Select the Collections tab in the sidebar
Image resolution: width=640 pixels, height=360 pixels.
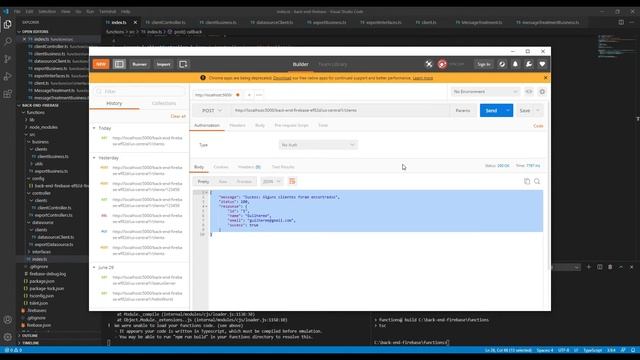[x=164, y=104]
